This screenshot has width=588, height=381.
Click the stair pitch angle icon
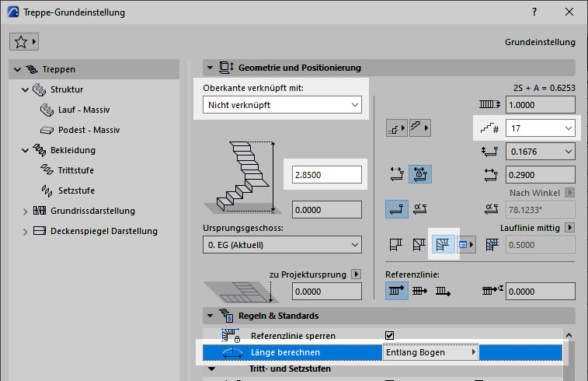pos(491,209)
